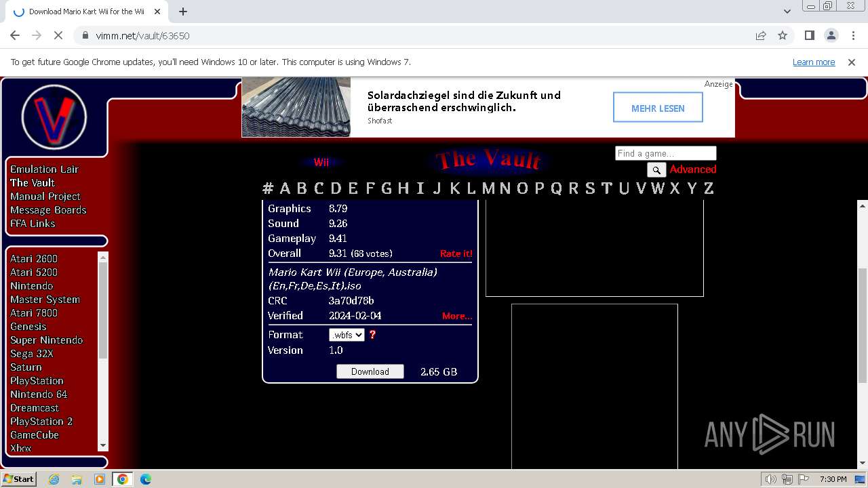Screen dimensions: 868x488
Task: Click the red question mark next to Format
Action: (x=372, y=335)
